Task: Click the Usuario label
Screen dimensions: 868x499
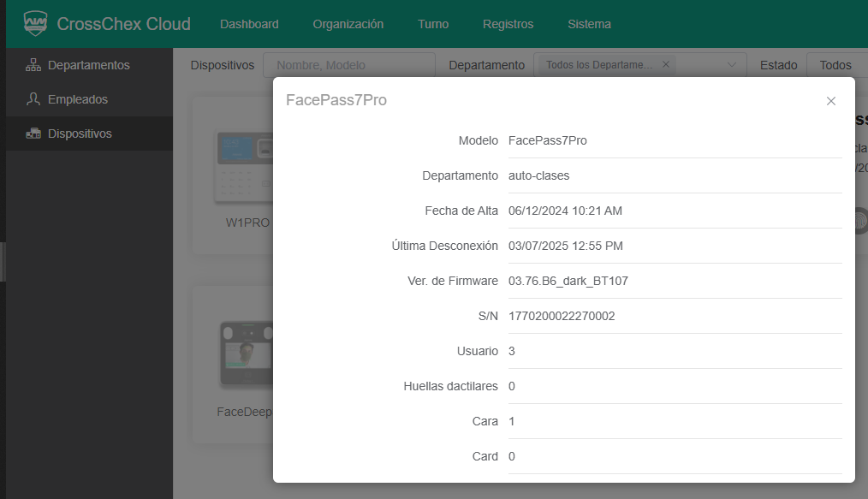Action: (478, 351)
